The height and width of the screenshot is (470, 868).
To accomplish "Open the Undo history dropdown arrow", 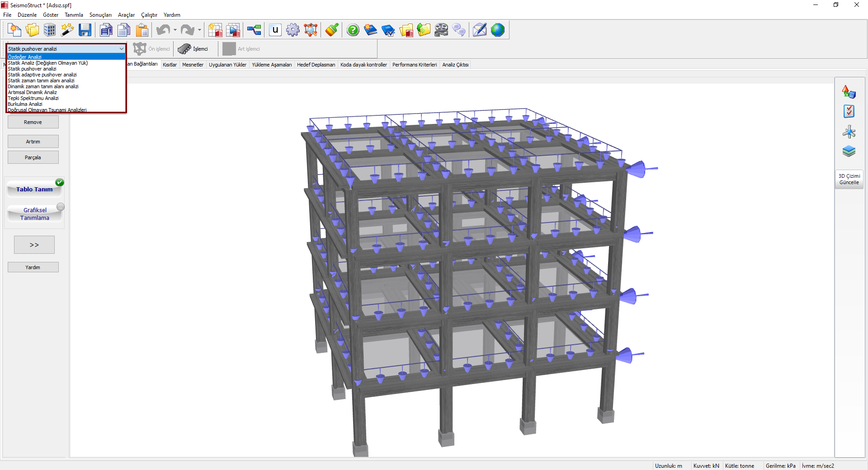I will [175, 30].
